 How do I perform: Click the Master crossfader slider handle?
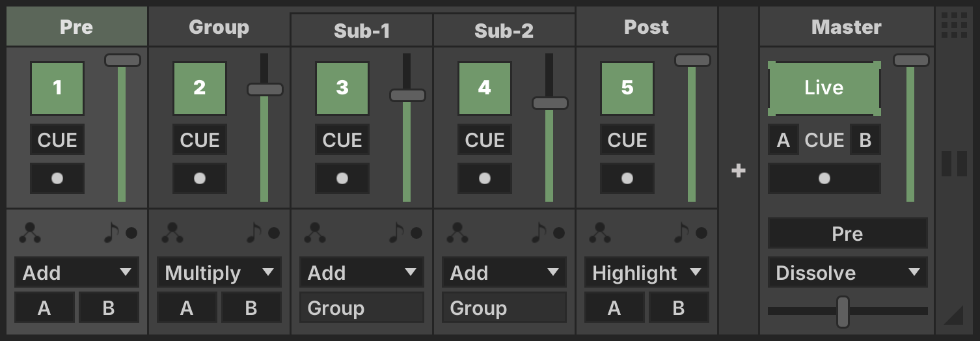[x=843, y=312]
